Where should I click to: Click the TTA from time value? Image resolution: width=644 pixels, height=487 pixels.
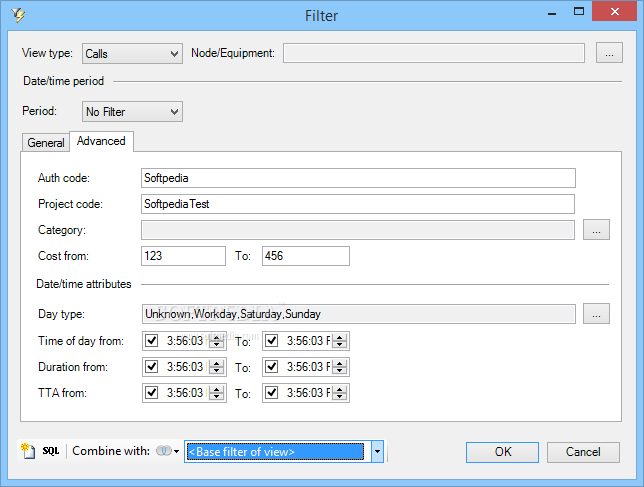point(185,393)
